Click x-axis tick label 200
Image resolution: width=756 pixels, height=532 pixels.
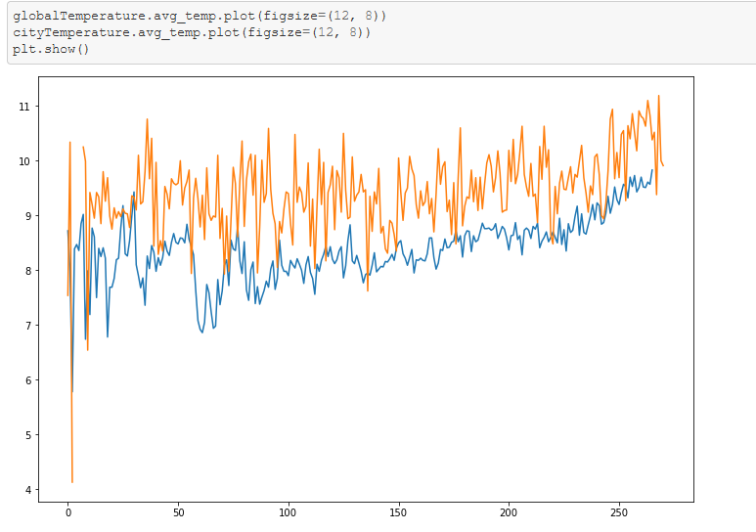(509, 512)
